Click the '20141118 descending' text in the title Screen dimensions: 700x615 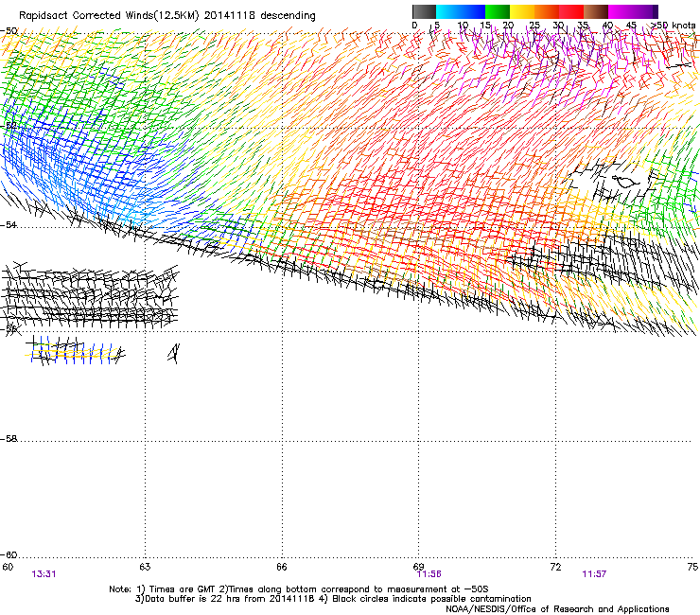coord(259,16)
